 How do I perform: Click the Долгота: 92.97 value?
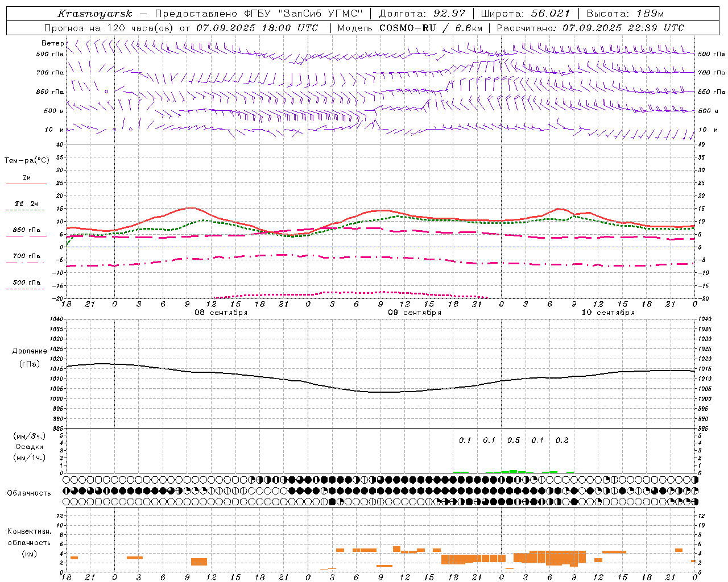click(x=421, y=14)
